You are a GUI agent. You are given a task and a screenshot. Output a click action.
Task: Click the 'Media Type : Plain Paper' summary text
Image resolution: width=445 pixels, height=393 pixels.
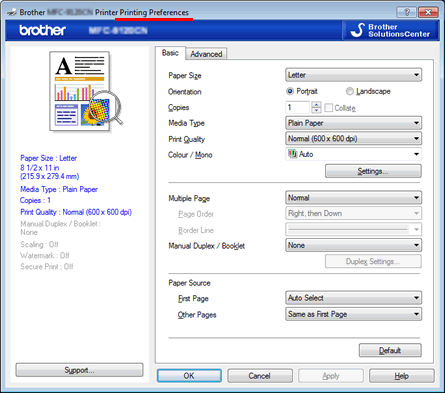59,189
